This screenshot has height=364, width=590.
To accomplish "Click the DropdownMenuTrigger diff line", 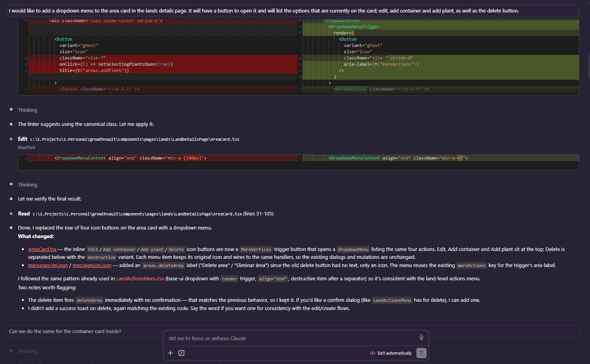I will 441,27.
